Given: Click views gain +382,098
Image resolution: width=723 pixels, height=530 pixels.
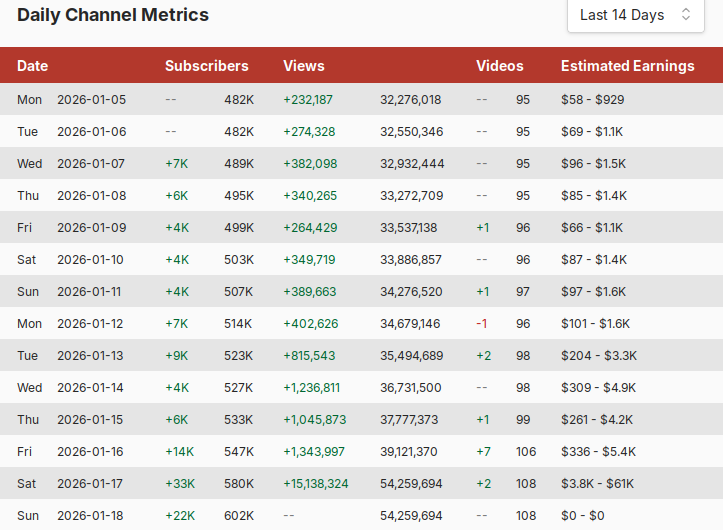Looking at the screenshot, I should (x=310, y=164).
